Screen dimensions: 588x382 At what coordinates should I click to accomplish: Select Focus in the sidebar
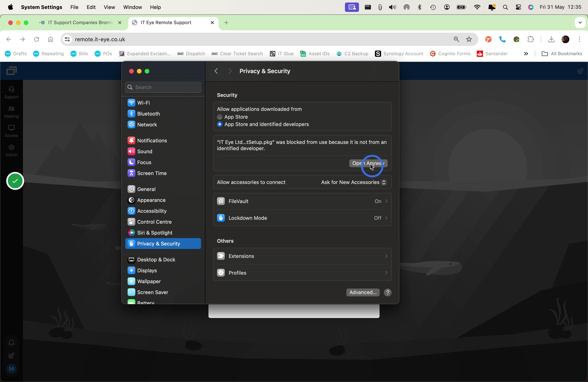(163, 162)
